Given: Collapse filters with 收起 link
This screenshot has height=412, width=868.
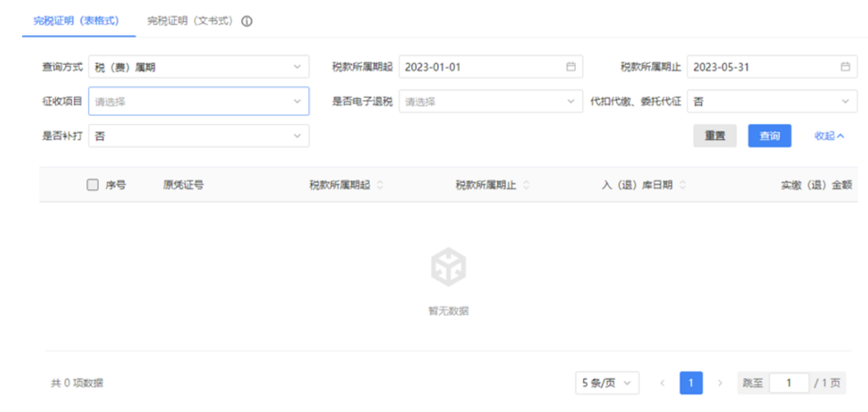Looking at the screenshot, I should point(829,136).
